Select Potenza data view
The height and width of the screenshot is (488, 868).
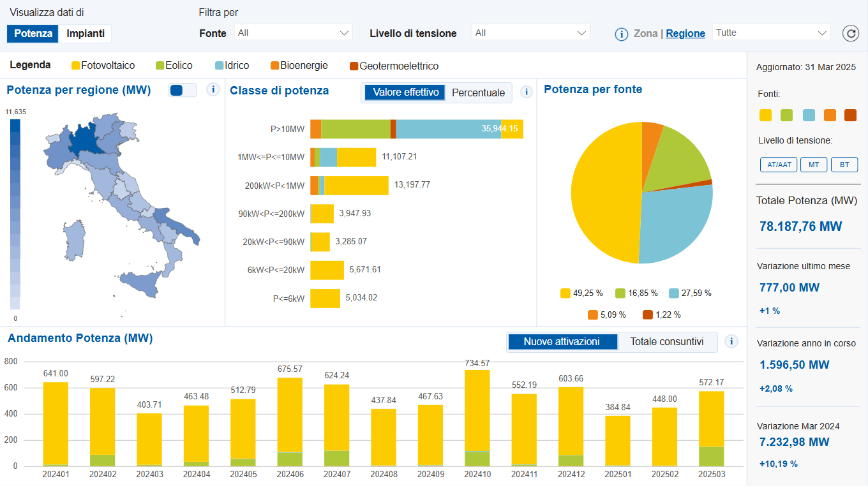[33, 33]
